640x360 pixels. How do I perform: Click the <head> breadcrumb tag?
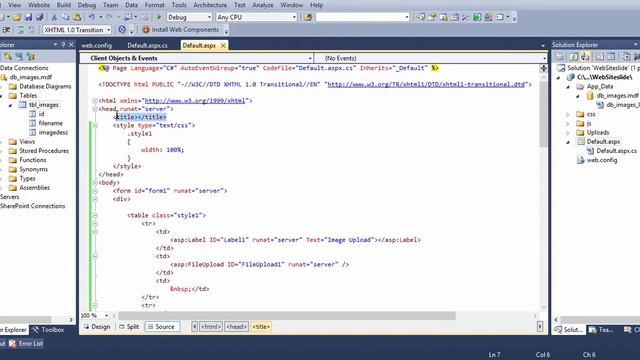tap(236, 327)
